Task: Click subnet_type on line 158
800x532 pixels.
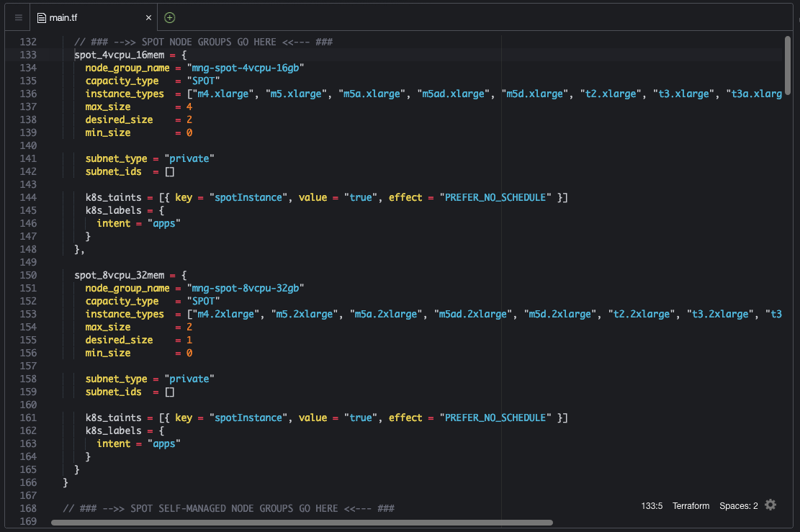Action: click(x=117, y=379)
